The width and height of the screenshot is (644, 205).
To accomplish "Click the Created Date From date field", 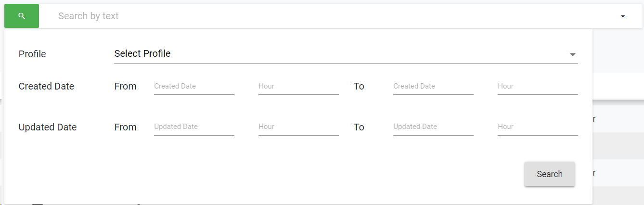I will 194,87.
